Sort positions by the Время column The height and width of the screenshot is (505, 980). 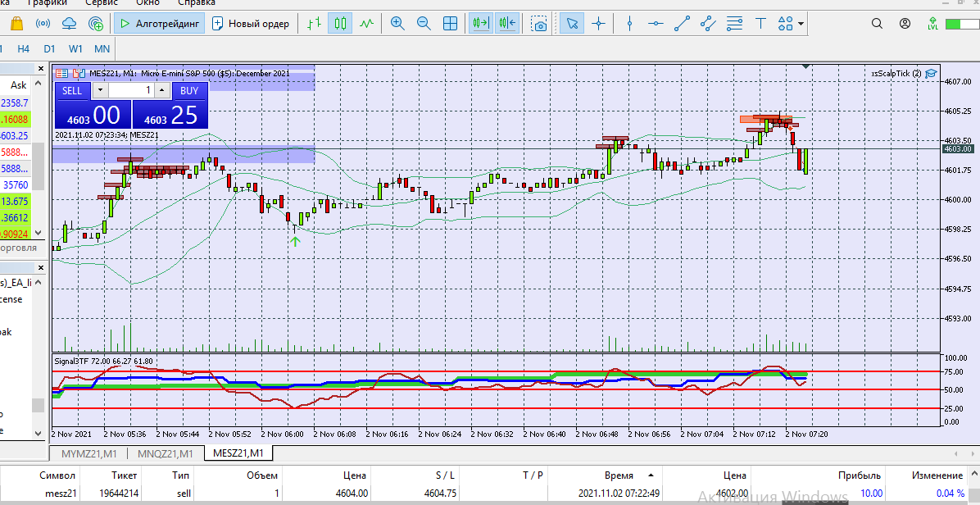(619, 475)
